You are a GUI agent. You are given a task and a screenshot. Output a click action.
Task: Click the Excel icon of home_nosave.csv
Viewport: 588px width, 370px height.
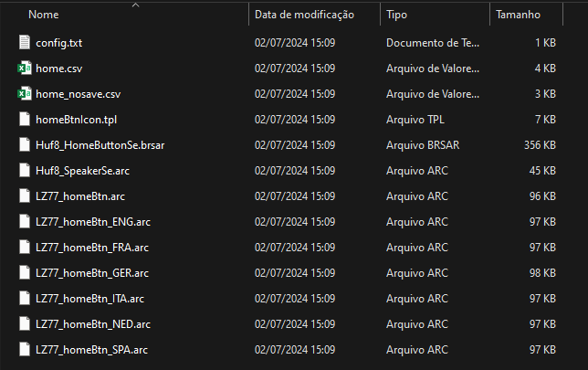25,93
